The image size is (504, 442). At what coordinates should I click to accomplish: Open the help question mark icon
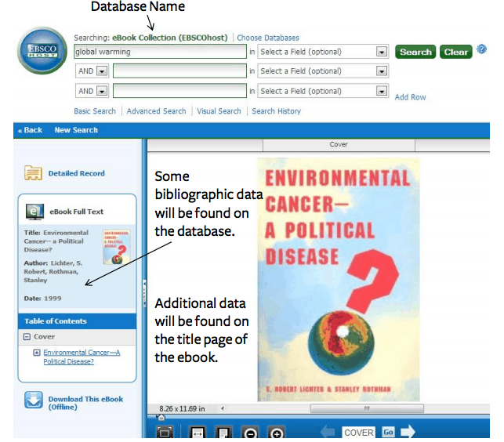tap(481, 49)
